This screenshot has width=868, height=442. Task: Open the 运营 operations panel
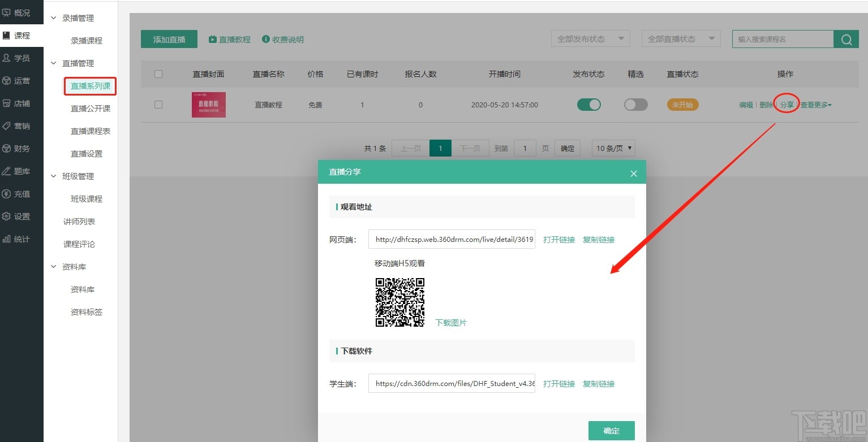21,80
